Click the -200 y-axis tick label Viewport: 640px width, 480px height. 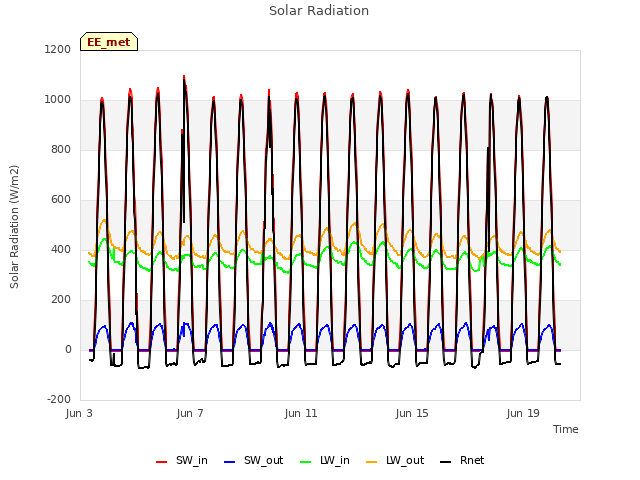[x=59, y=399]
